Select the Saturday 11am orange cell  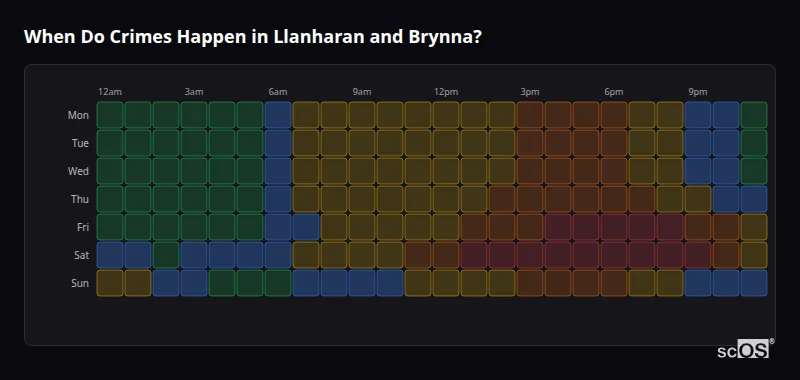(x=418, y=255)
